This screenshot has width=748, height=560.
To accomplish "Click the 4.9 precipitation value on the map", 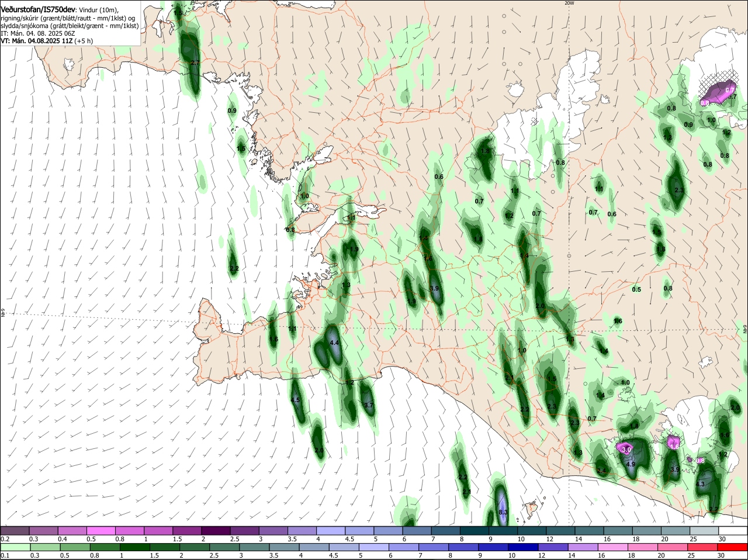I will point(630,464).
